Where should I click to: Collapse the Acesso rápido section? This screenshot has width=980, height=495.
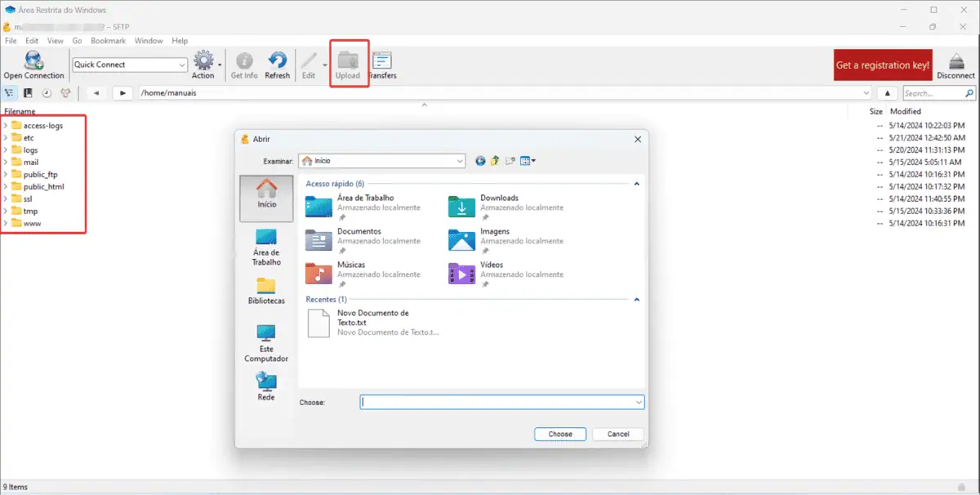(636, 184)
